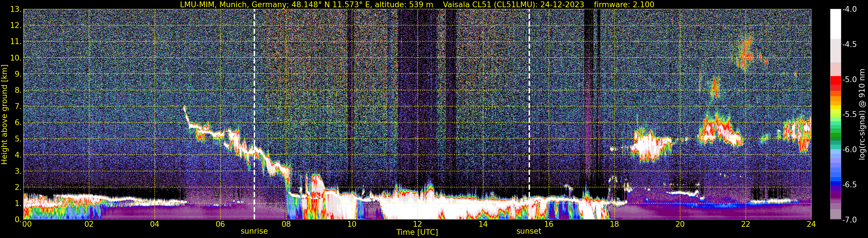Image resolution: width=868 pixels, height=238 pixels.
Task: Click the colorbar tick label '-6.5'
Action: coord(849,185)
